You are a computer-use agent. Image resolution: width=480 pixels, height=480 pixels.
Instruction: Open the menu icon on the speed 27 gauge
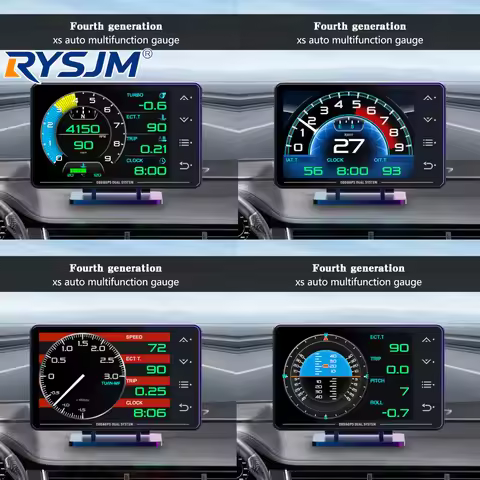tap(428, 143)
